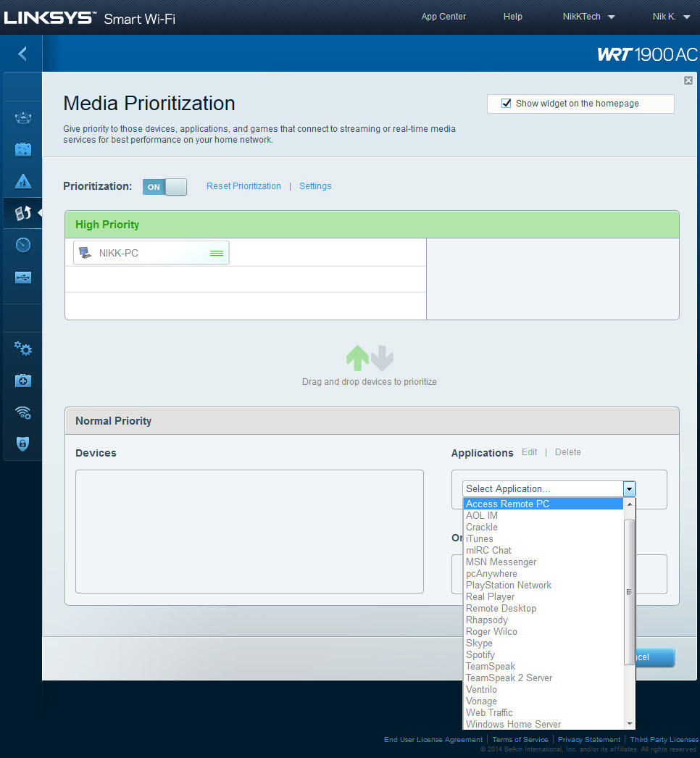Click the Normal Priority Devices list box
Viewport: 700px width, 758px height.
249,531
